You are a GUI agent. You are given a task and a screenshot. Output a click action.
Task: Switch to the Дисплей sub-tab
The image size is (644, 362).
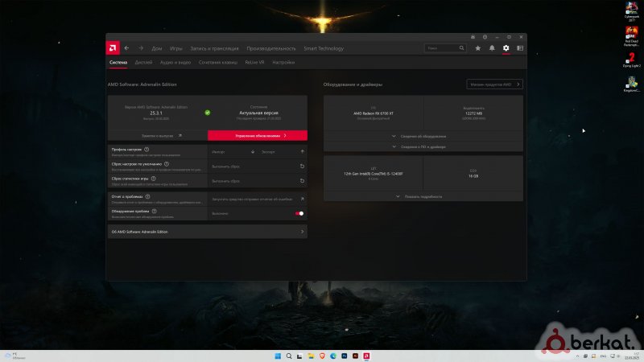(x=143, y=63)
